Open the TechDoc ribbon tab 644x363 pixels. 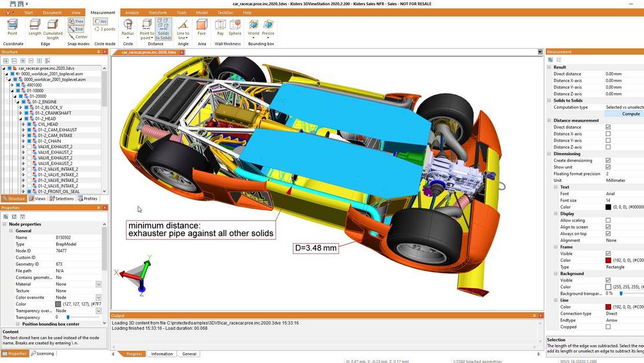[x=225, y=13]
